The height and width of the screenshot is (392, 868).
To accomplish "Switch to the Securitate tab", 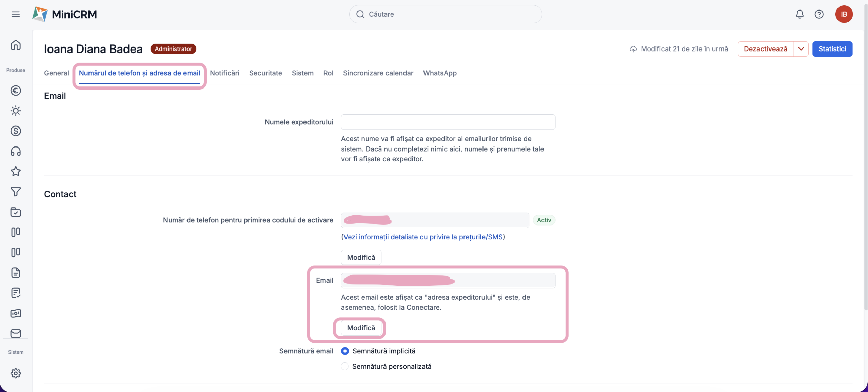I will point(265,73).
